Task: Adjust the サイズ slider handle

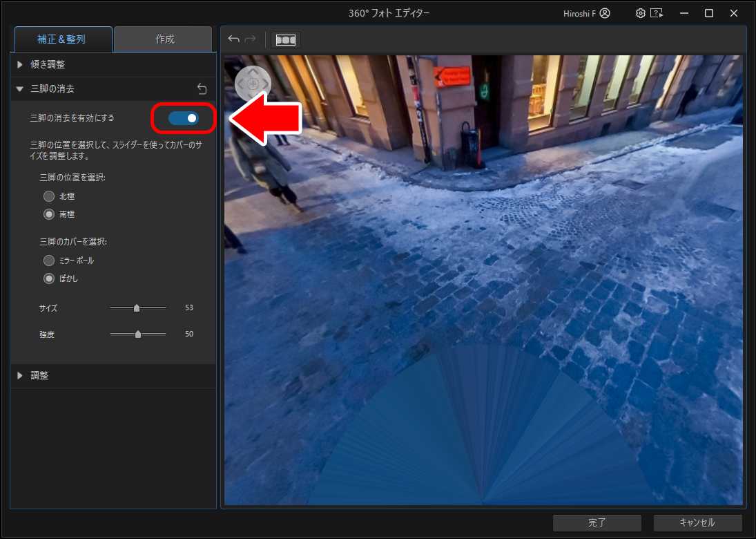Action: [136, 308]
